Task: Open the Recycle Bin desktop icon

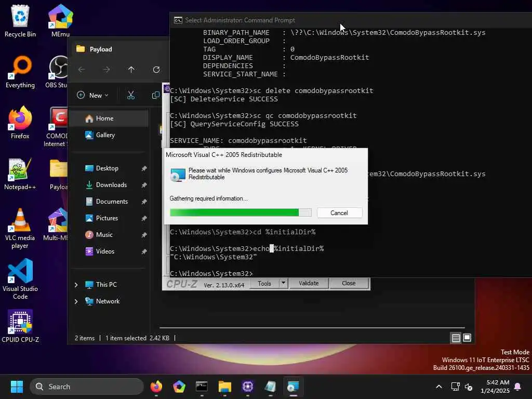Action: point(20,20)
